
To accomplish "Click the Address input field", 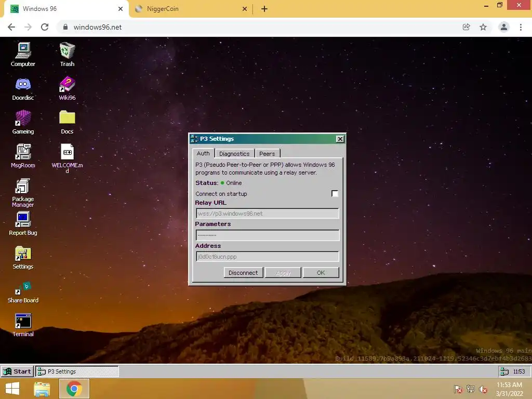I will [268, 257].
